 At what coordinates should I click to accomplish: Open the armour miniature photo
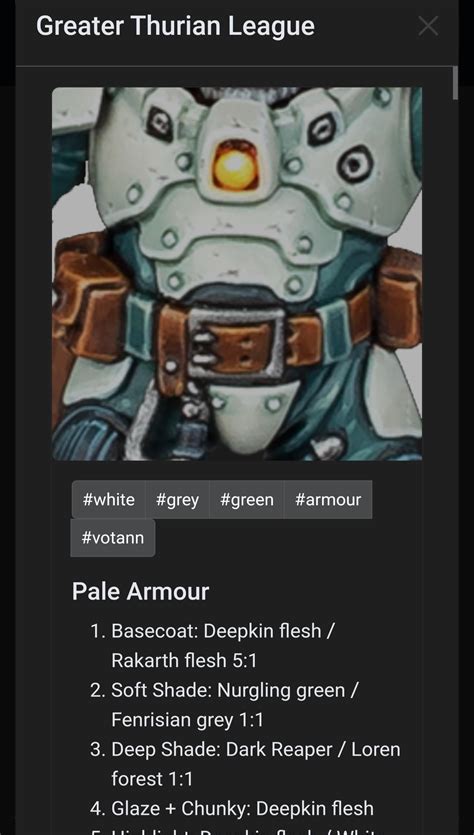pos(237,274)
